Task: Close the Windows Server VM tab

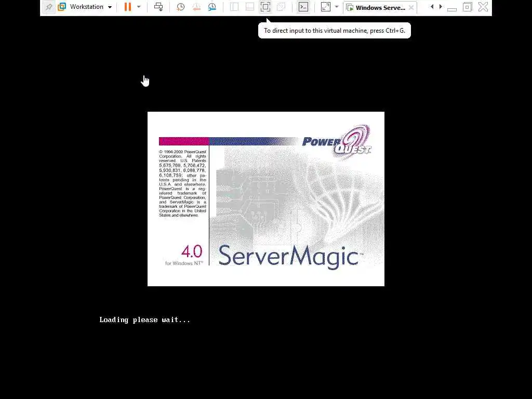Action: point(411,7)
